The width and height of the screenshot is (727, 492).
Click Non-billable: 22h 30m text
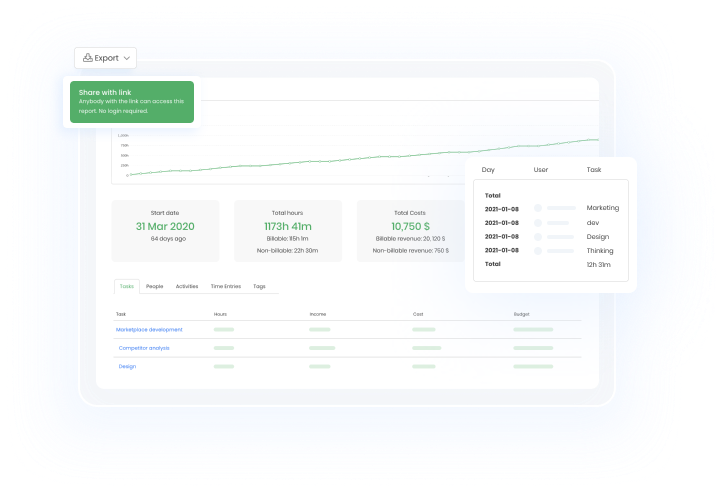[x=287, y=250]
